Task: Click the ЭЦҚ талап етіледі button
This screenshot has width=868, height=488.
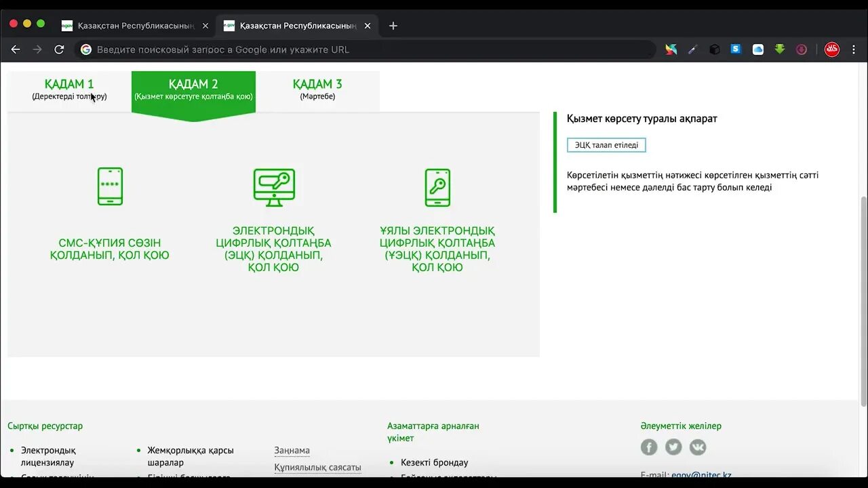Action: click(x=606, y=145)
